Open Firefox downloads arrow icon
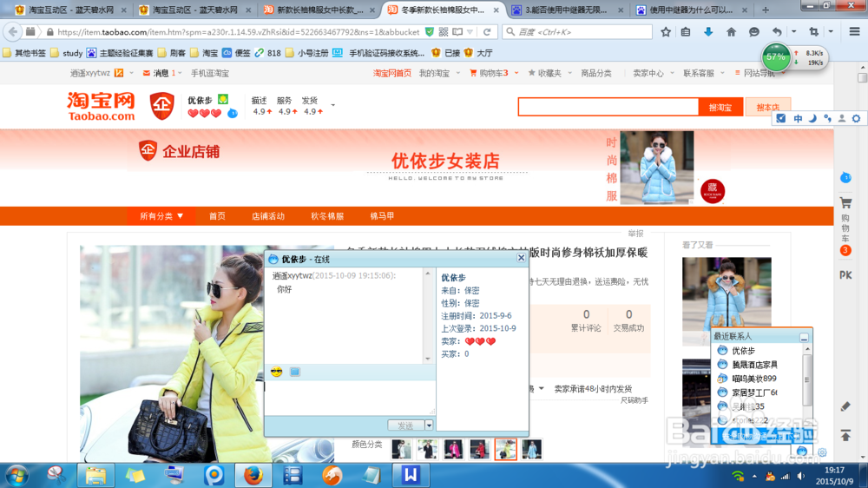This screenshot has height=488, width=868. click(x=708, y=32)
